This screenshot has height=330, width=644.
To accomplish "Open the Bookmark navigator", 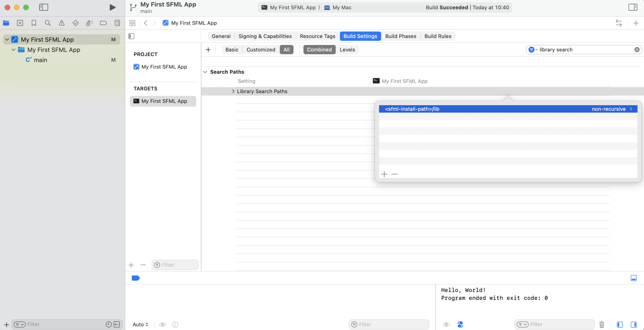I will 34,23.
